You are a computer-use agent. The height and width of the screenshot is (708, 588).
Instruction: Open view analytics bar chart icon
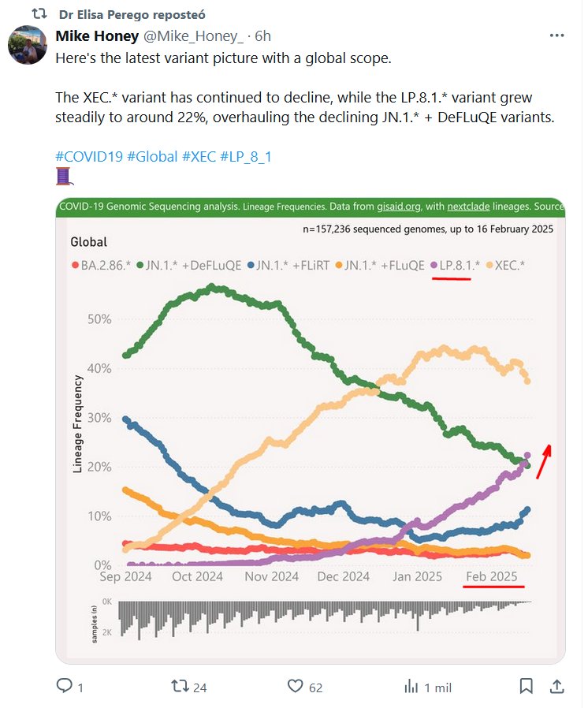coord(411,687)
